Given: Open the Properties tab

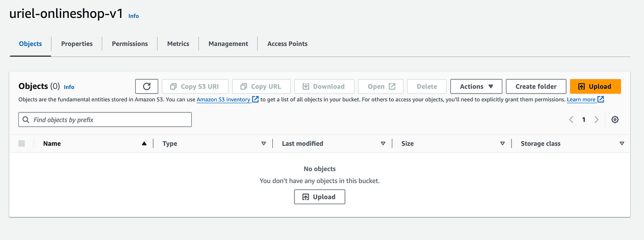Looking at the screenshot, I should (77, 44).
